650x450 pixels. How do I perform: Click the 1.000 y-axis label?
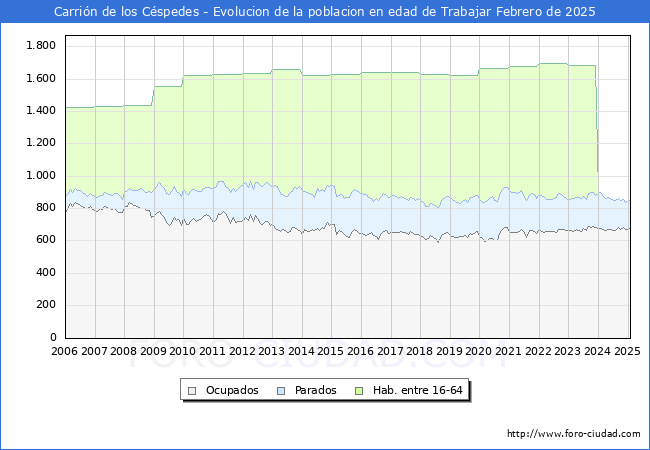(41, 175)
